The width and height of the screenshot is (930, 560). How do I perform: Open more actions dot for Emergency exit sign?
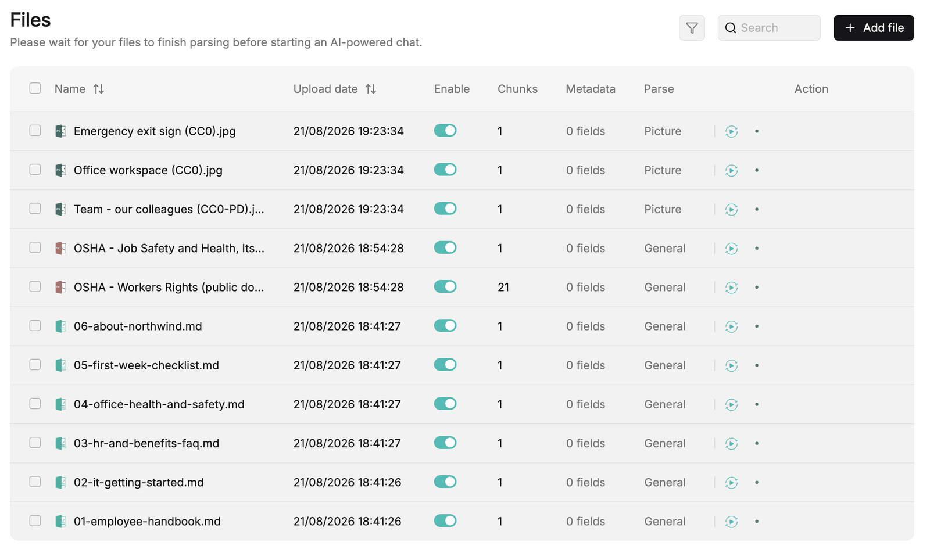tap(757, 131)
